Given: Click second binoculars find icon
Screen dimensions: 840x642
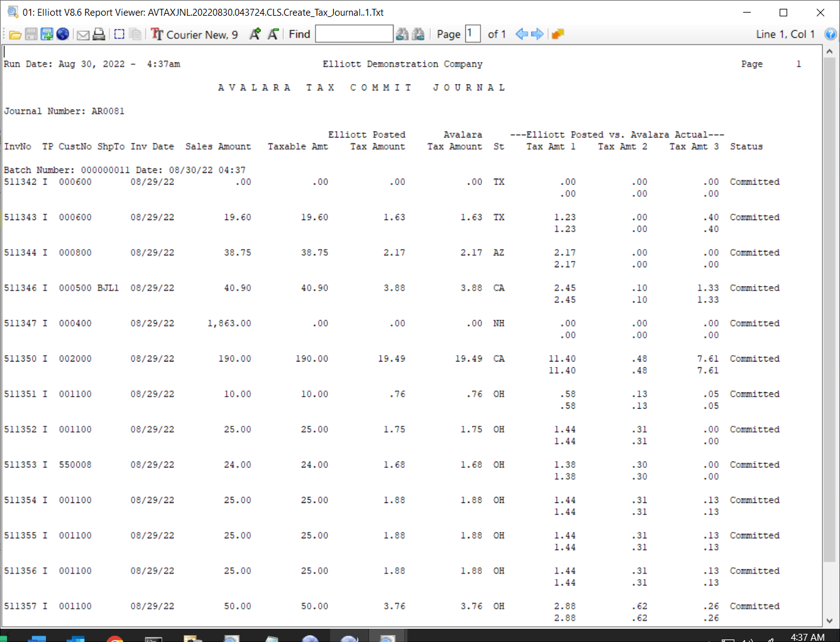Looking at the screenshot, I should click(418, 35).
